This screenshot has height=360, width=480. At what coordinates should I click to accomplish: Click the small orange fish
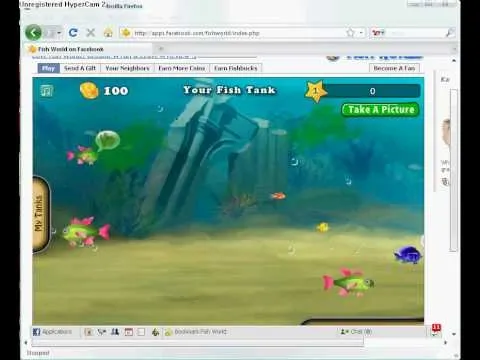pos(278,196)
